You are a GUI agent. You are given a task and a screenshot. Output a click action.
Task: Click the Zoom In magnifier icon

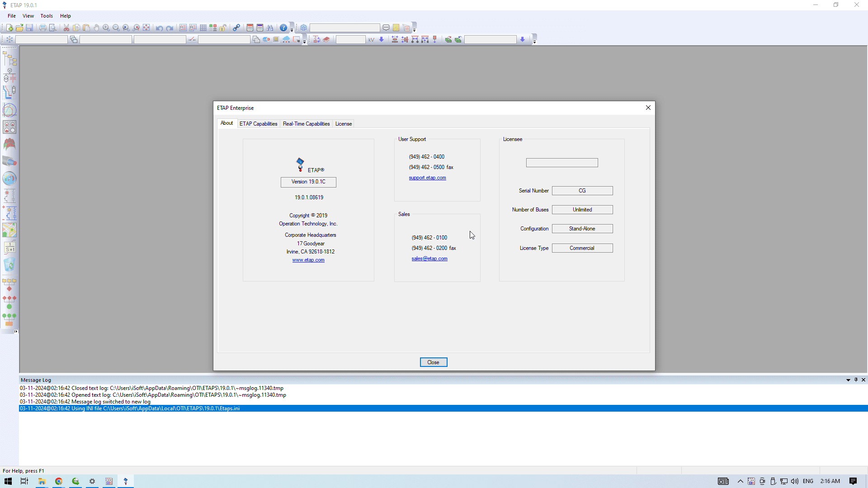pyautogui.click(x=106, y=28)
